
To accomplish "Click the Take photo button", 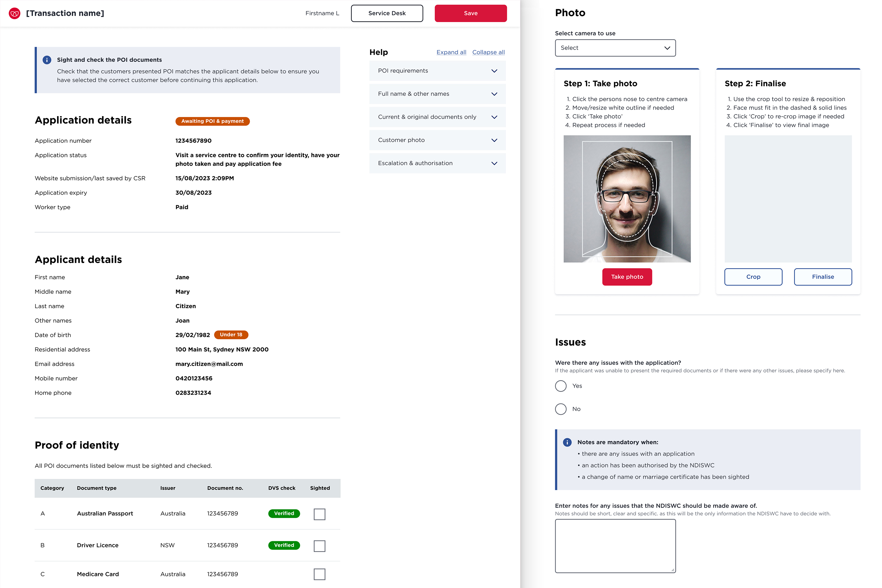I will [627, 277].
